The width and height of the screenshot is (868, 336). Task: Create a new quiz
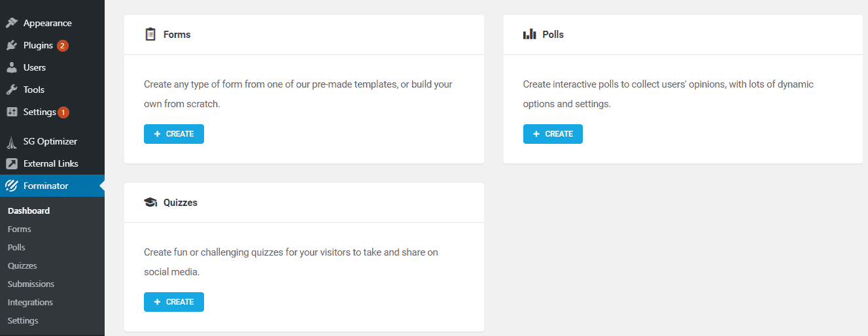coord(174,302)
